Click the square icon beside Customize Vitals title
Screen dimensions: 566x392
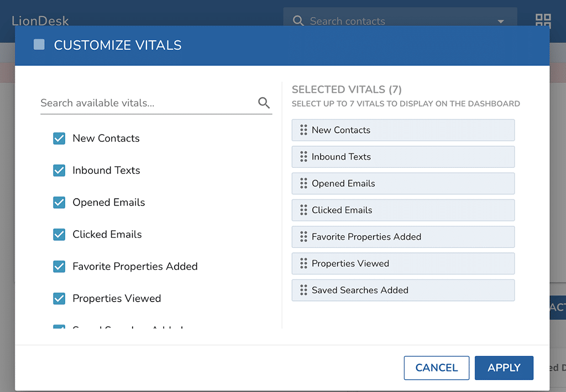[x=39, y=45]
